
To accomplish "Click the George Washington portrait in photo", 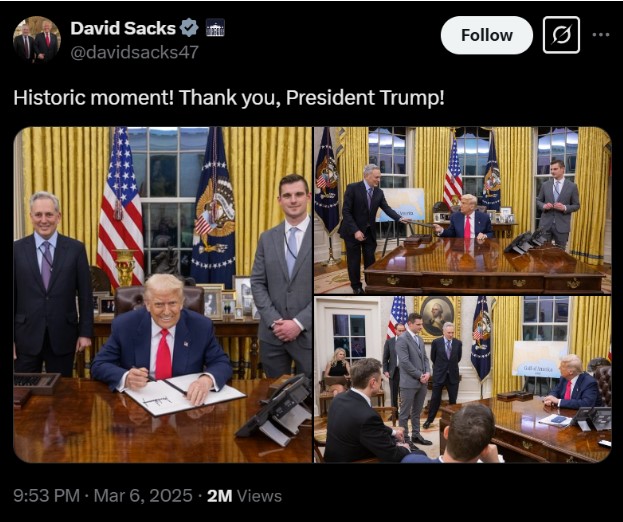I will pyautogui.click(x=437, y=317).
